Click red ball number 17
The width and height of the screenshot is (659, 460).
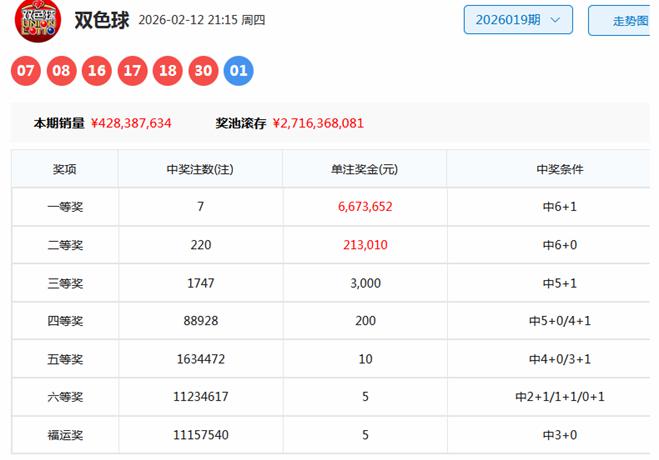132,71
